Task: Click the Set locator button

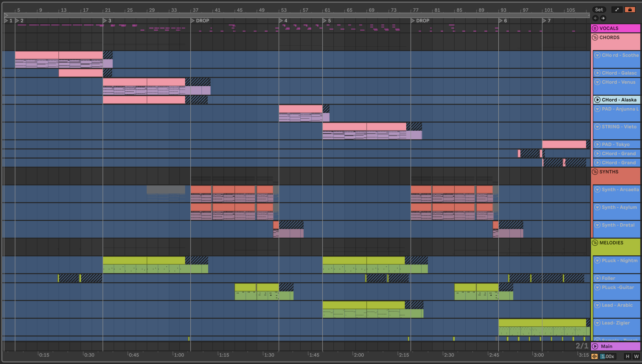Action: (x=599, y=10)
